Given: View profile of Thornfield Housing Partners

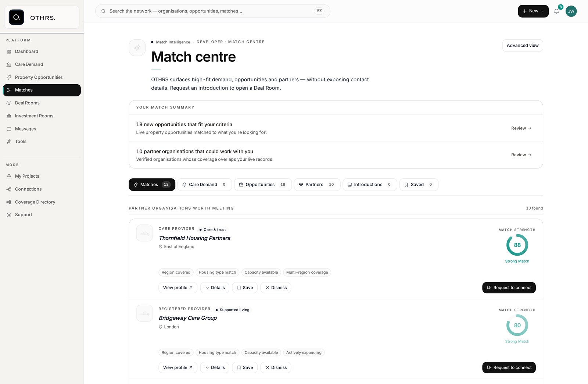Looking at the screenshot, I should coord(178,288).
